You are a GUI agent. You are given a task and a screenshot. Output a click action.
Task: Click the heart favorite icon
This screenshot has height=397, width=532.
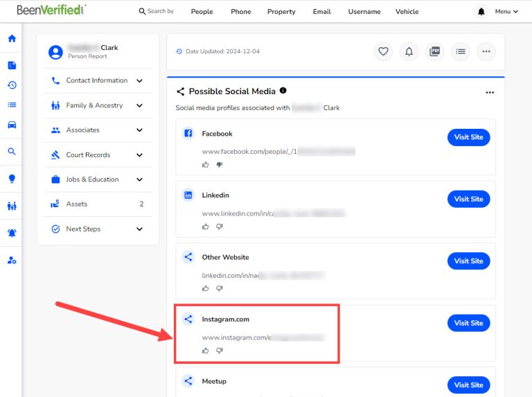pos(383,51)
